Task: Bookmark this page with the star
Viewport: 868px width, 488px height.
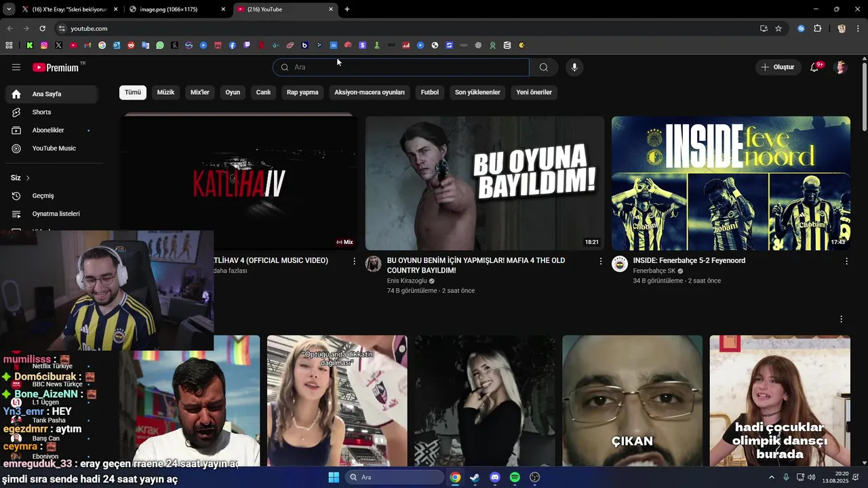Action: click(778, 28)
